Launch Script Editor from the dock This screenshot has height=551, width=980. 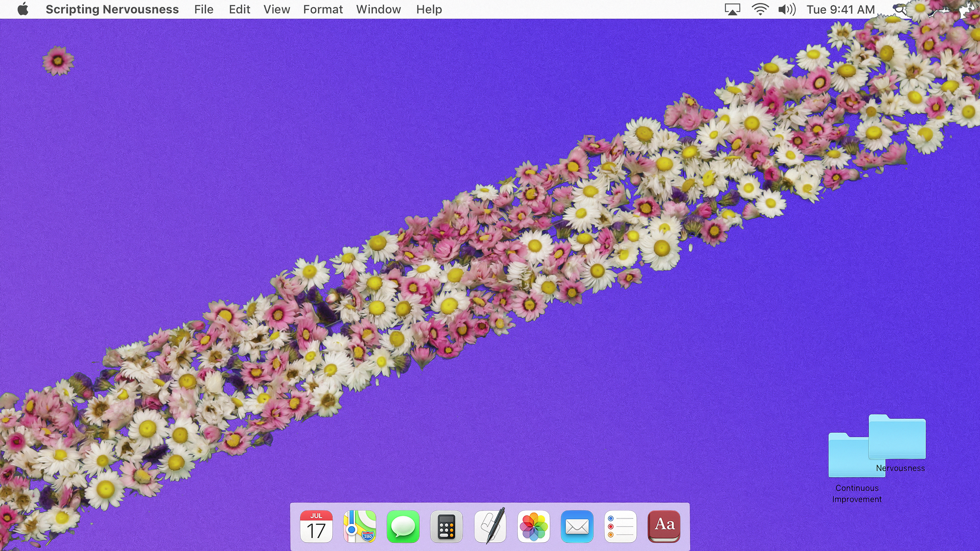click(490, 527)
